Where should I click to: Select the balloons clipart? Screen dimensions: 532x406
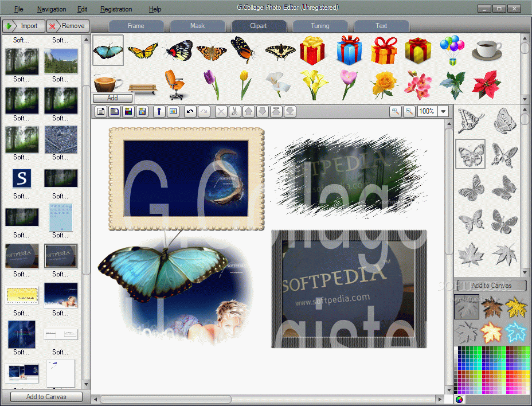[x=452, y=50]
